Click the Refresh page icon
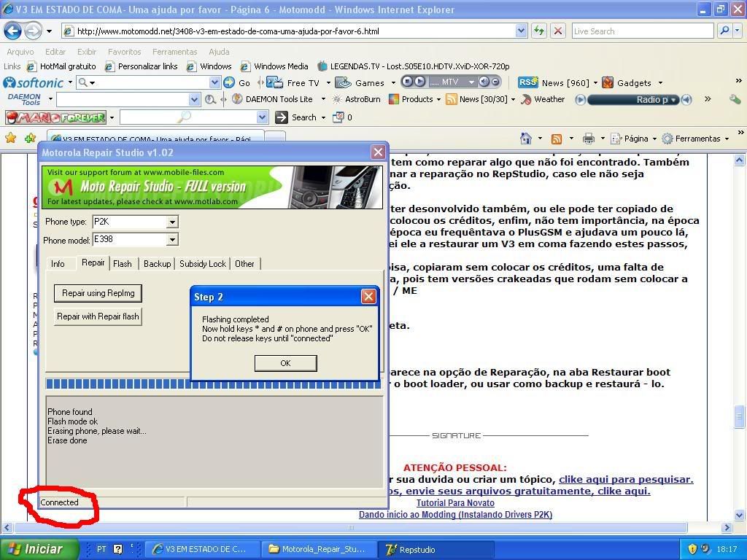 click(539, 31)
